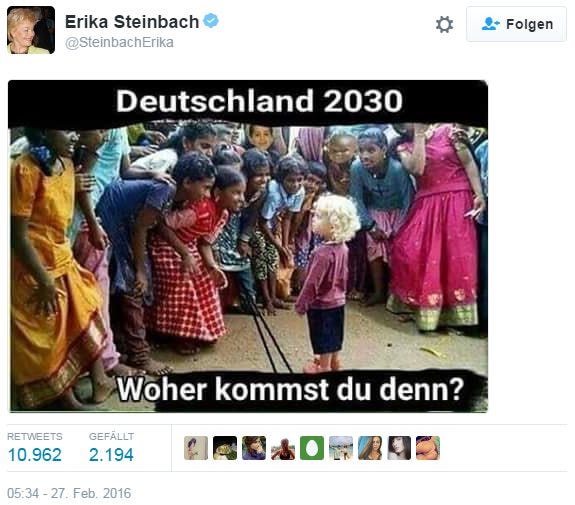
Task: Open the gear settings icon
Action: [x=444, y=25]
